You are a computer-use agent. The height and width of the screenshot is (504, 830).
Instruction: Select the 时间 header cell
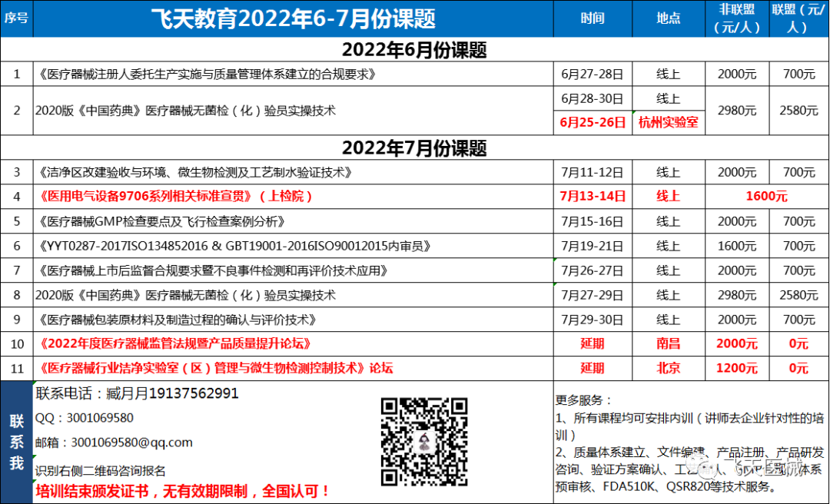593,19
